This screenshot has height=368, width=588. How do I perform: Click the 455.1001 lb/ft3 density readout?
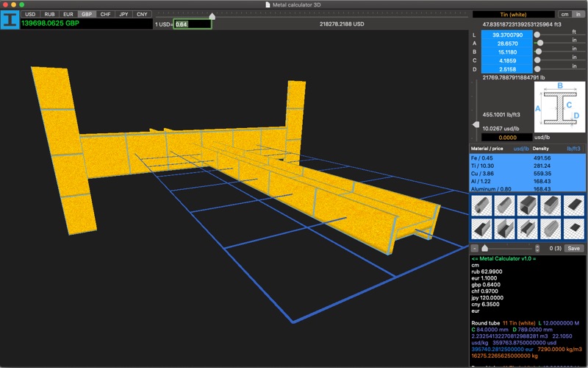[x=501, y=115]
